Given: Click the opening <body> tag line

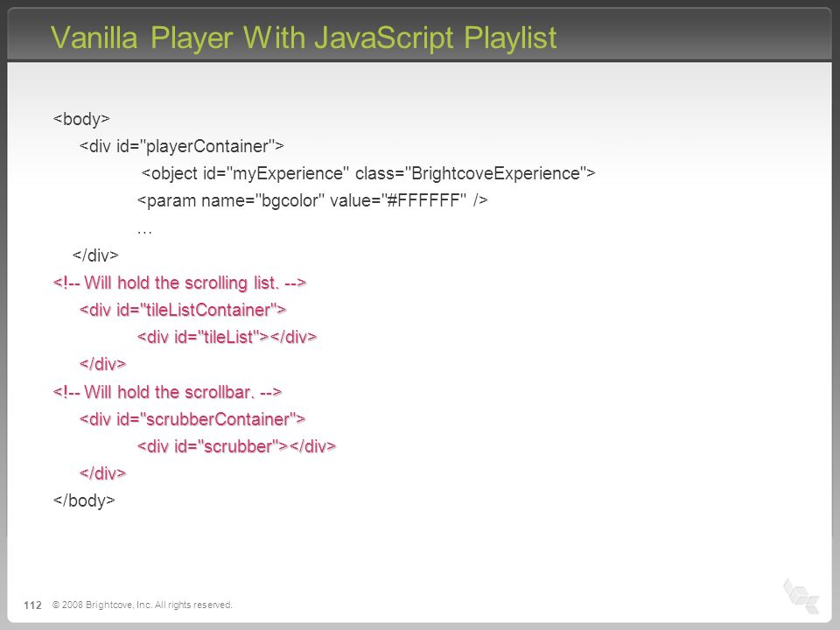Looking at the screenshot, I should (81, 118).
